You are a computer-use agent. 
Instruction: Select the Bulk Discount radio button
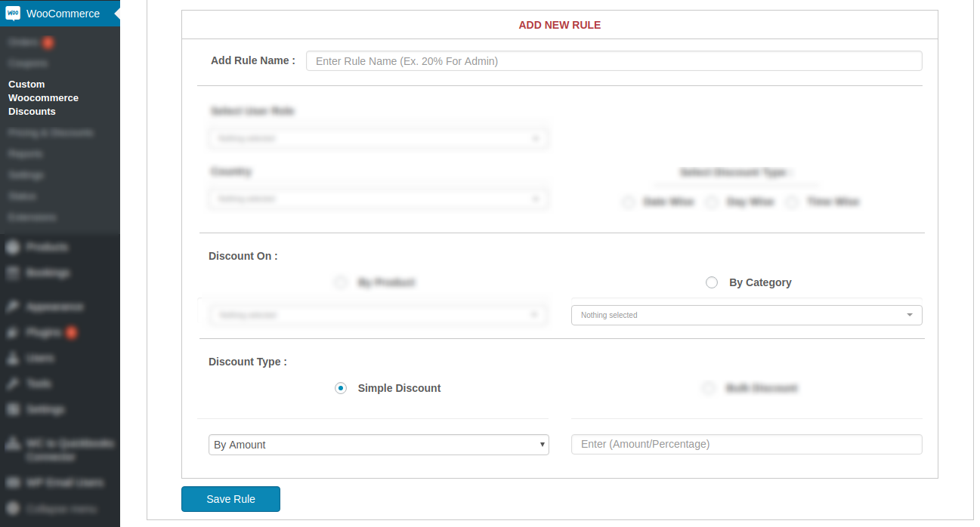(x=708, y=388)
